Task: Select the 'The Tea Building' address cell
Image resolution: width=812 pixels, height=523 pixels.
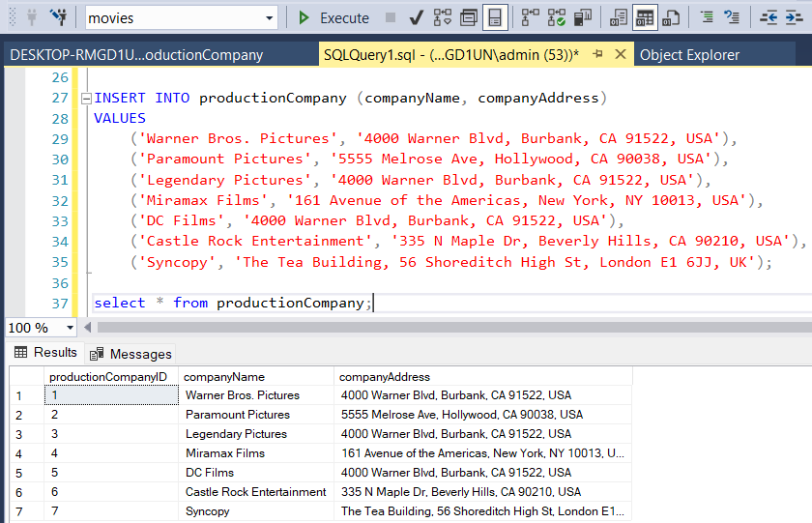Action: [x=483, y=511]
